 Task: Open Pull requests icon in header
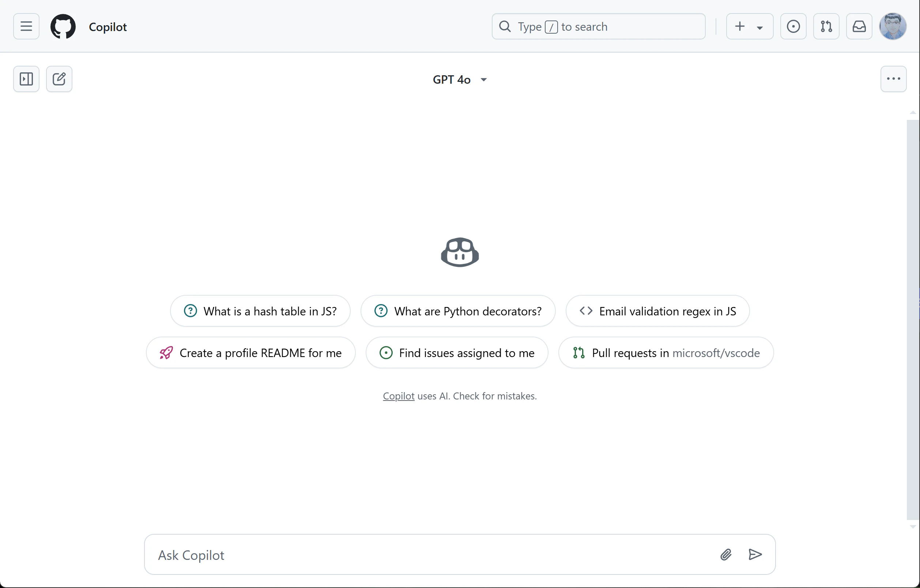tap(826, 26)
